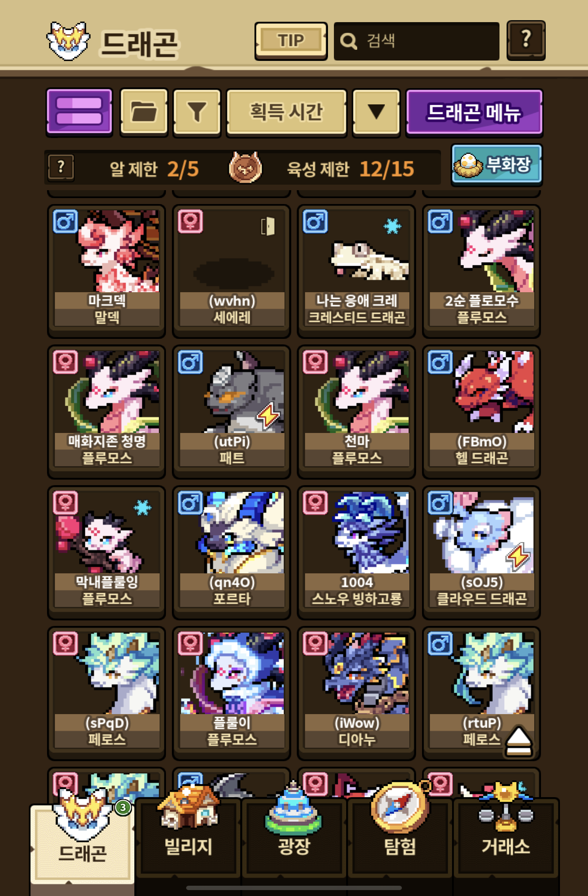Click the top-right question mark help icon
Screen dimensions: 588x896
(526, 40)
